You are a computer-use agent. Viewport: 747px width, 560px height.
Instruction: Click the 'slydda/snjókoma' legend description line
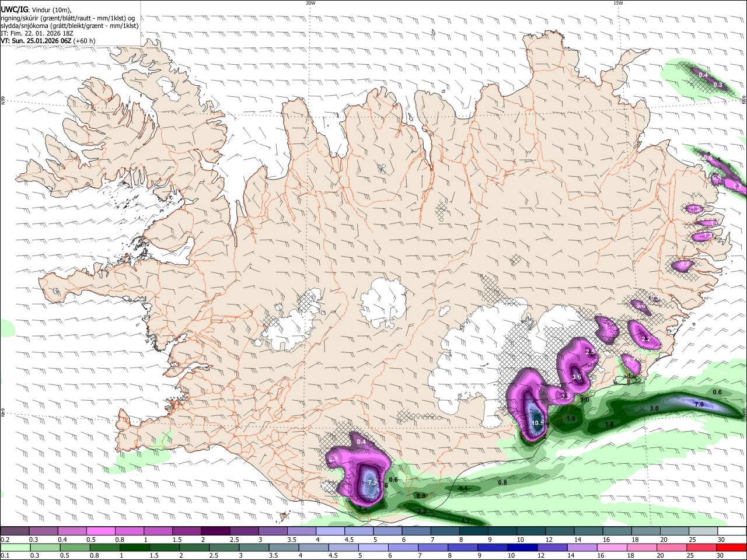[x=69, y=26]
